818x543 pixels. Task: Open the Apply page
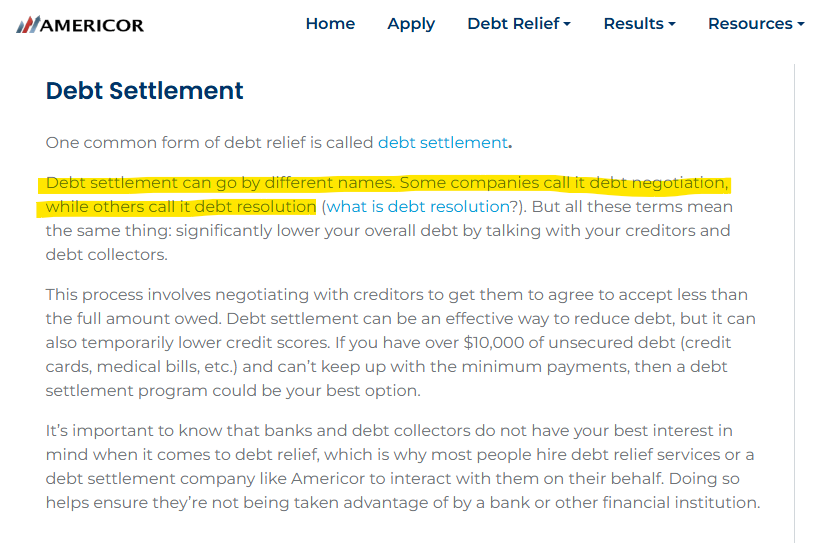click(x=411, y=24)
